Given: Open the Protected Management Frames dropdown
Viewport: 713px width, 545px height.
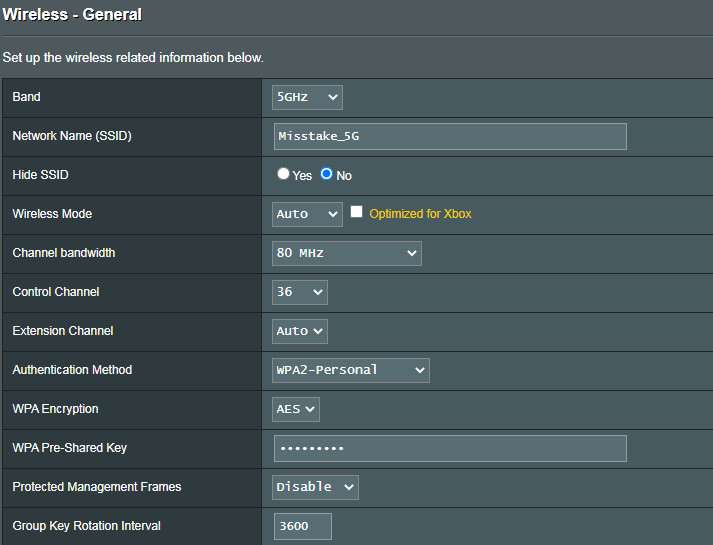Looking at the screenshot, I should pyautogui.click(x=315, y=487).
